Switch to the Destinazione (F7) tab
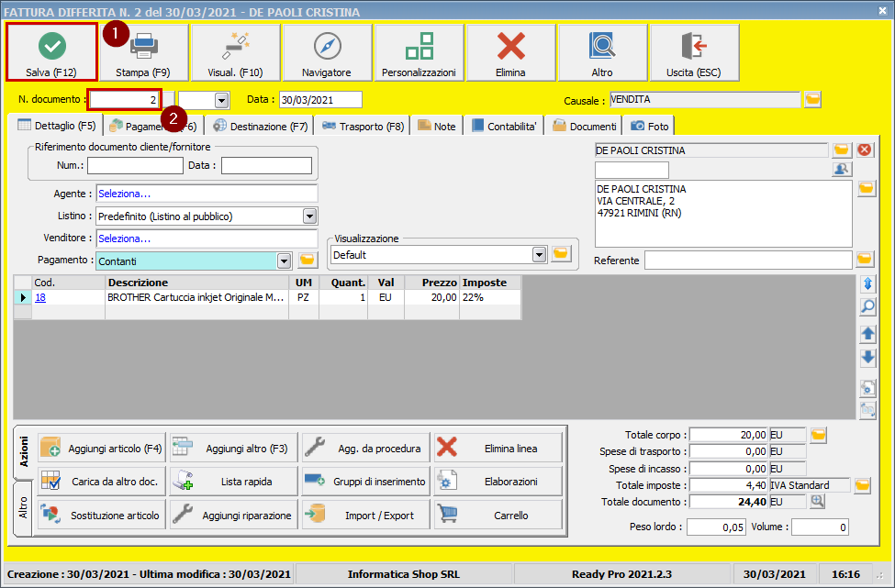 tap(261, 126)
